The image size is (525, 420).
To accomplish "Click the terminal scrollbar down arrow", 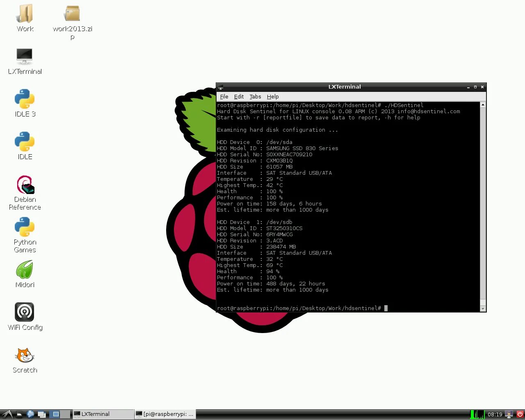I will pos(483,308).
